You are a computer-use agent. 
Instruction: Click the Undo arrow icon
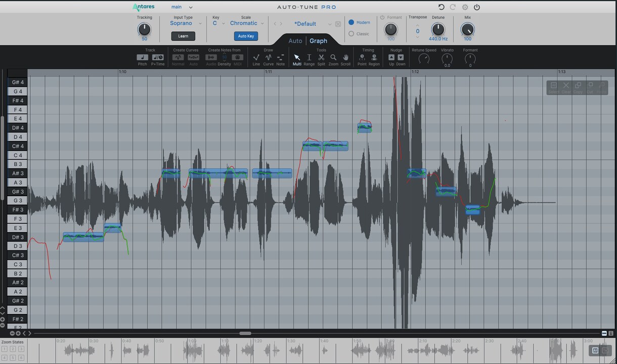[x=441, y=7]
